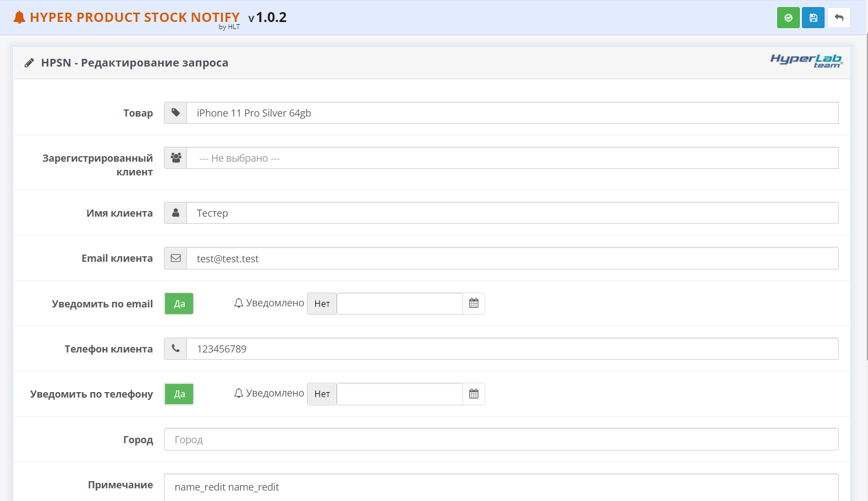Click the HyperLab team logo
Image resolution: width=868 pixels, height=501 pixels.
(806, 60)
